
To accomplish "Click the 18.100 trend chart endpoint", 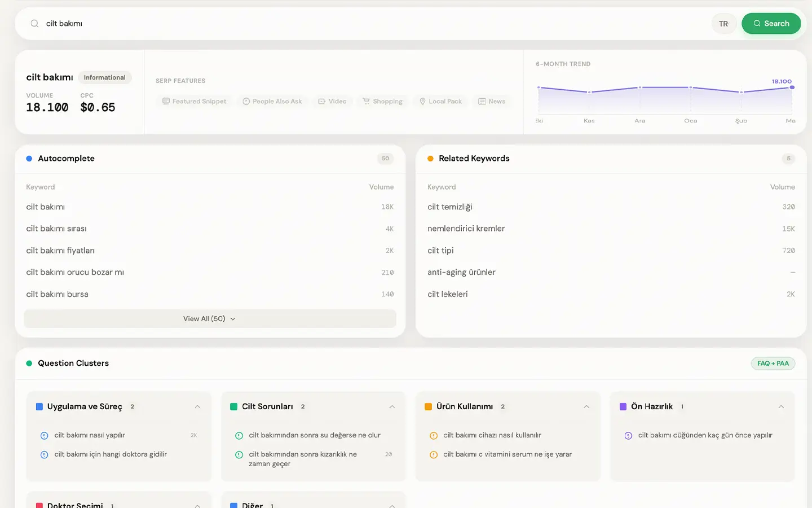I will 792,87.
